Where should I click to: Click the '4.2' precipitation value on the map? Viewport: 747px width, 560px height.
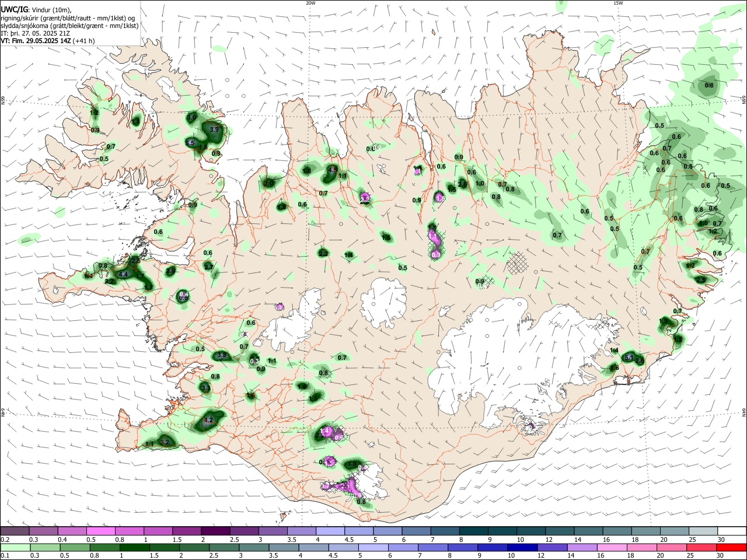pyautogui.click(x=208, y=419)
